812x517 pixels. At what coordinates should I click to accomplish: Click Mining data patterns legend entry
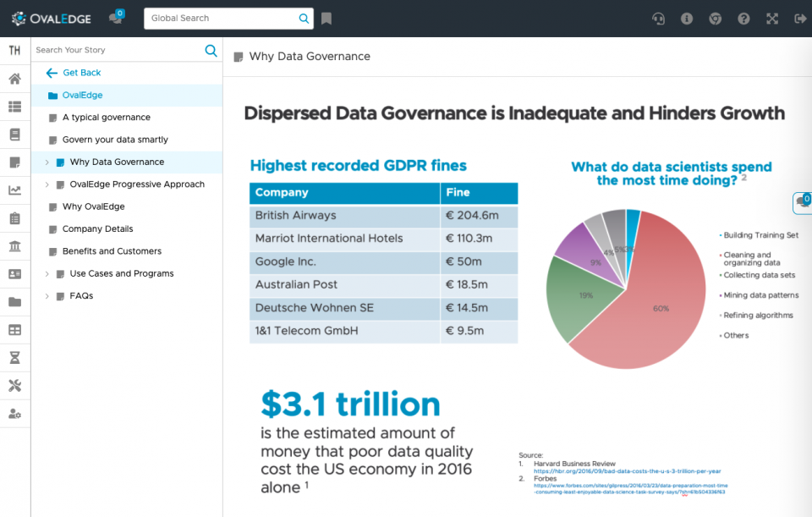pyautogui.click(x=760, y=295)
